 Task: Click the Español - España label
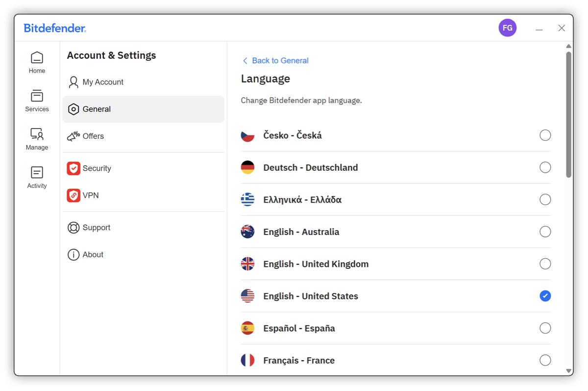coord(299,328)
